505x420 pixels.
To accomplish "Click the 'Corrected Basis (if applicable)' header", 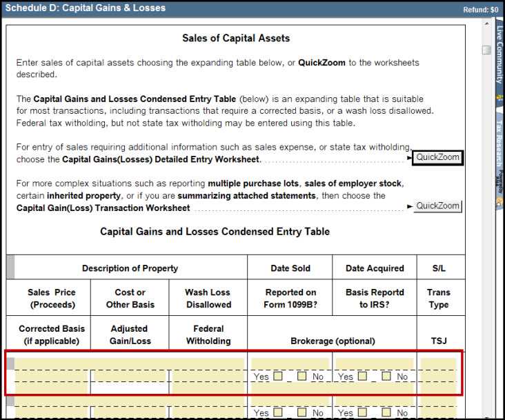I will pos(52,334).
